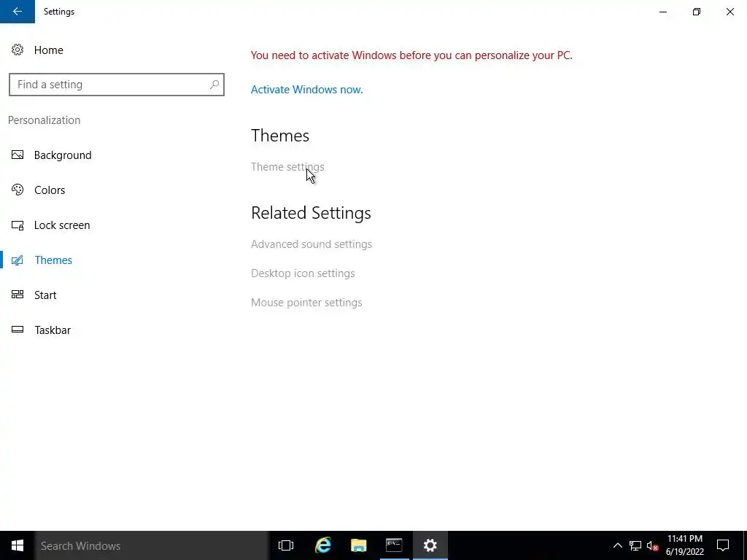Open Task View on the taskbar
Image resolution: width=747 pixels, height=560 pixels.
click(286, 545)
